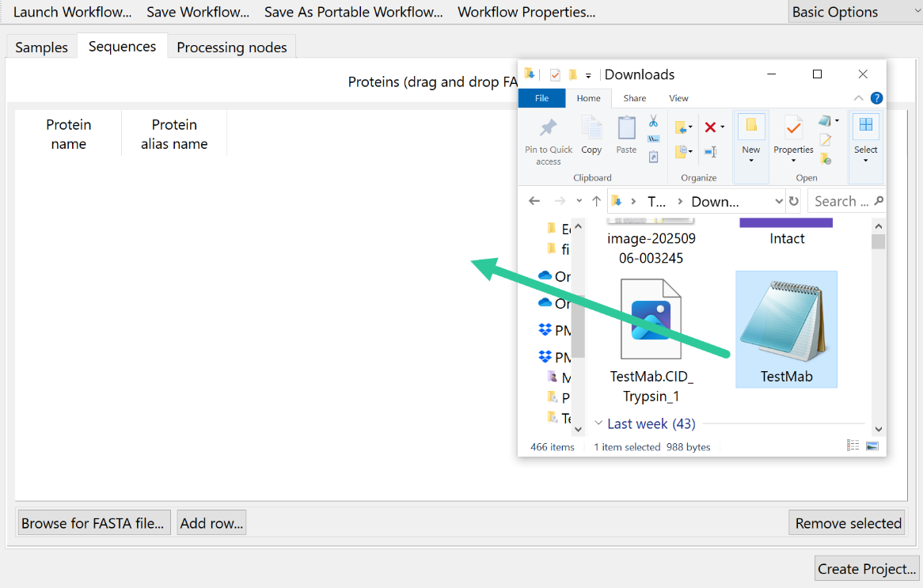Switch to the Sequences tab

pyautogui.click(x=123, y=47)
